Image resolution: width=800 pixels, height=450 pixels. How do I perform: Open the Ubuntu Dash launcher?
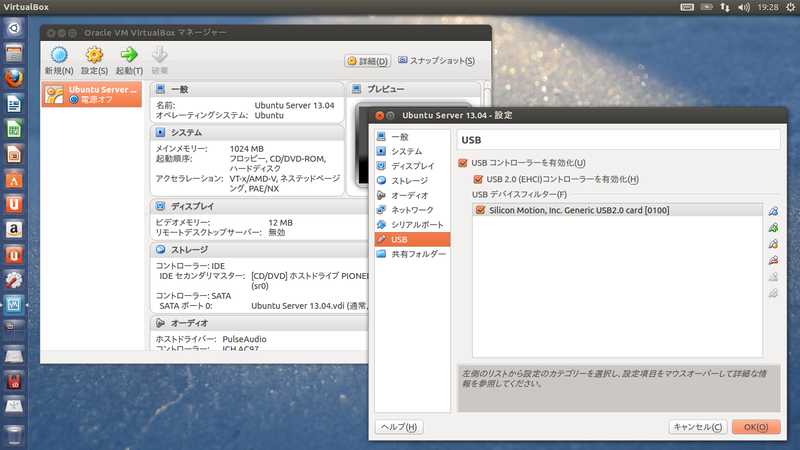(14, 28)
